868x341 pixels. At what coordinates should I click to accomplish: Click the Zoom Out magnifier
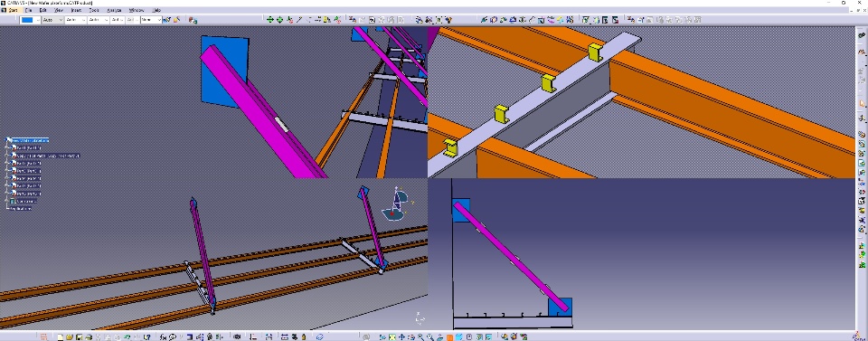(430, 336)
